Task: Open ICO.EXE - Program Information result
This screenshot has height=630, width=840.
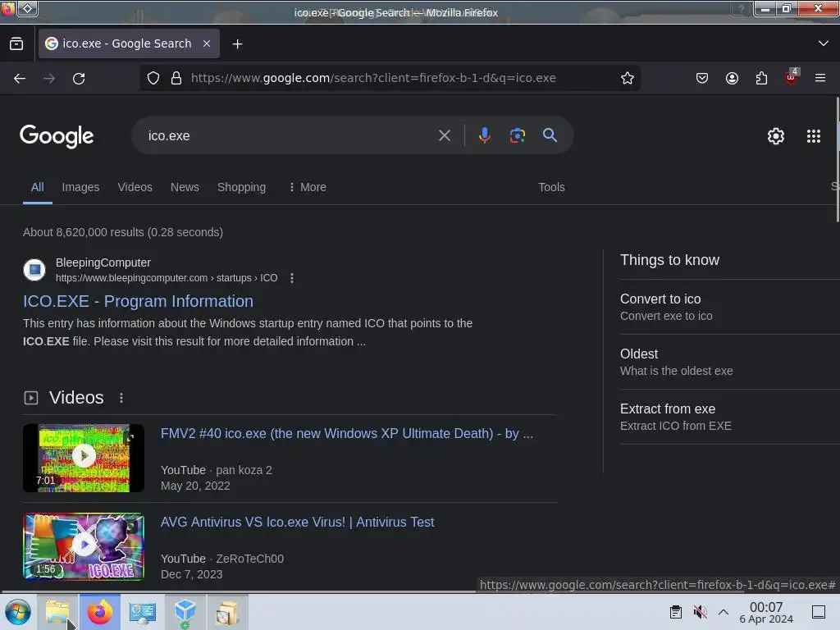Action: point(138,301)
